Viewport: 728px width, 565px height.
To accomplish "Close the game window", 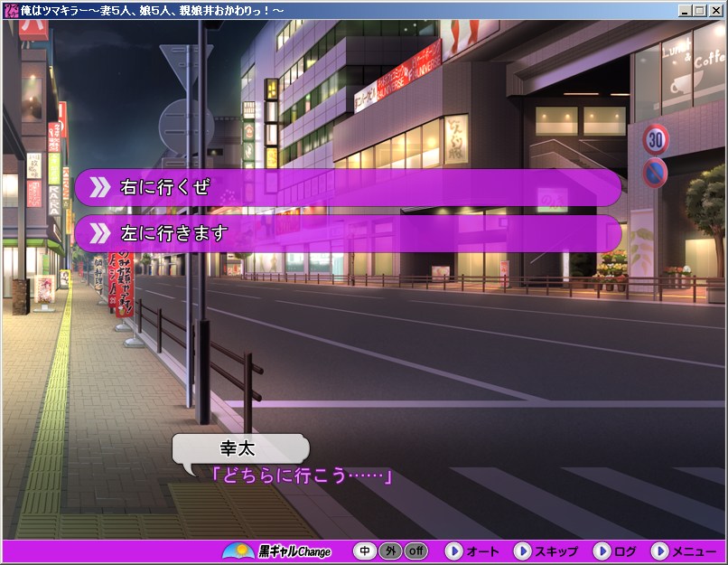I will point(716,10).
